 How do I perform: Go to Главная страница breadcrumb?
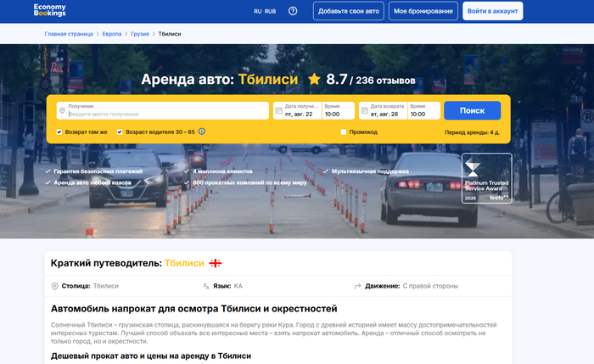[x=69, y=34]
